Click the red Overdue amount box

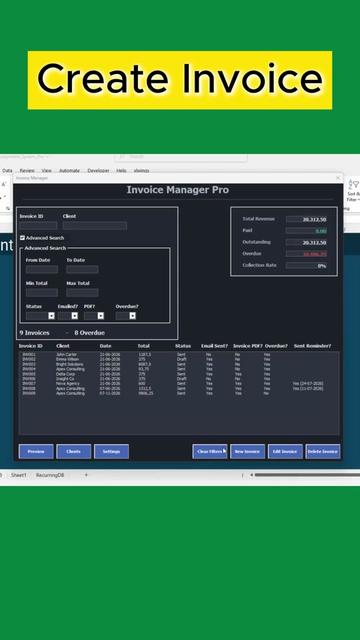[307, 254]
